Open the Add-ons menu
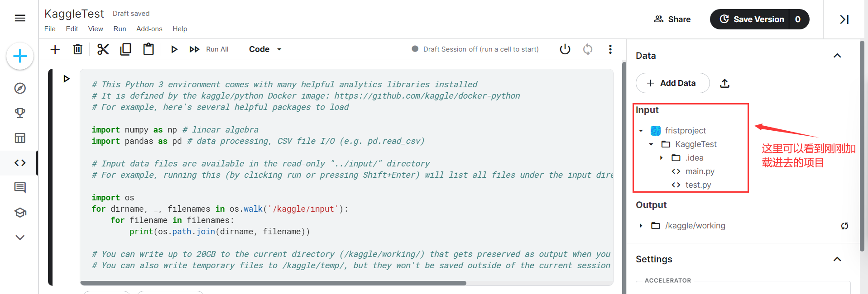 [149, 29]
